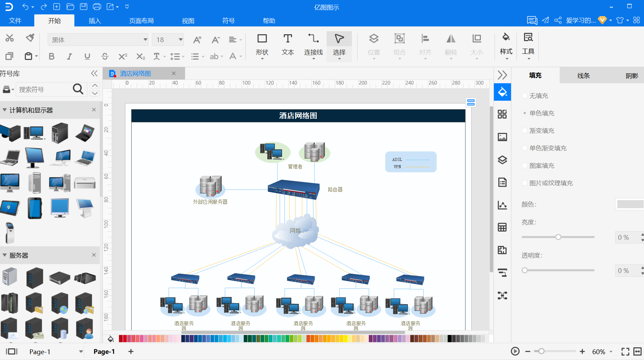Switch to the 视图 ribbon tab

tap(188, 21)
